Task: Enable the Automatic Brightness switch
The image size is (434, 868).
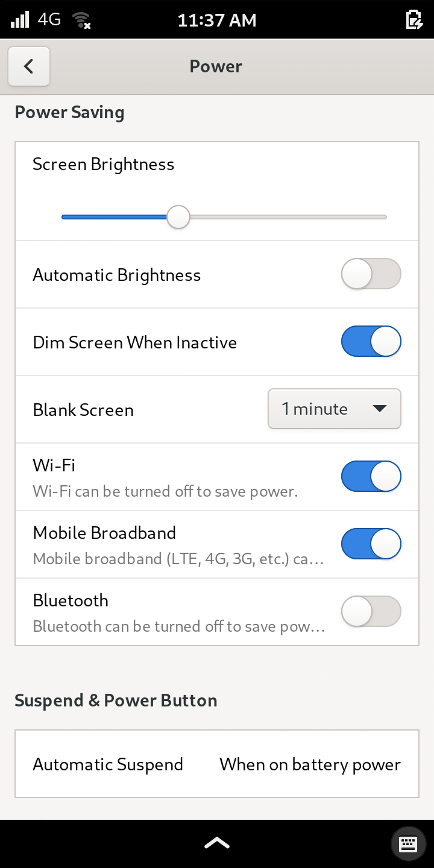Action: (371, 274)
